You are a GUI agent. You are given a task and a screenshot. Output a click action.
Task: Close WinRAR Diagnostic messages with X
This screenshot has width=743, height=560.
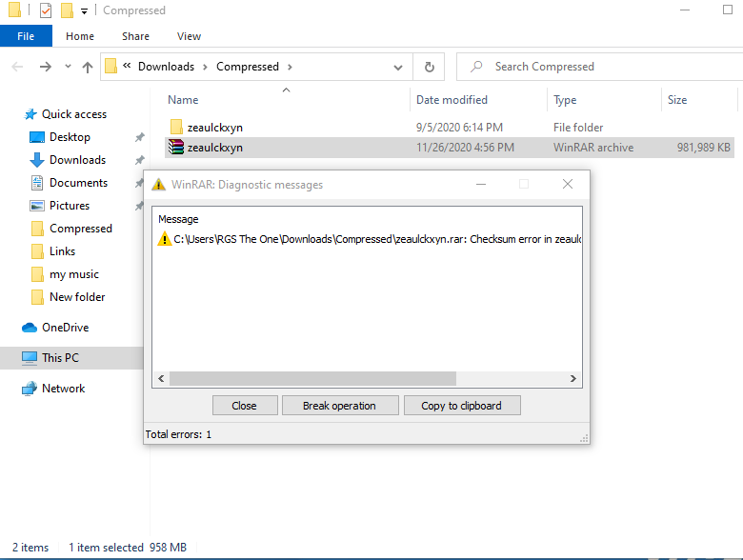pyautogui.click(x=567, y=185)
